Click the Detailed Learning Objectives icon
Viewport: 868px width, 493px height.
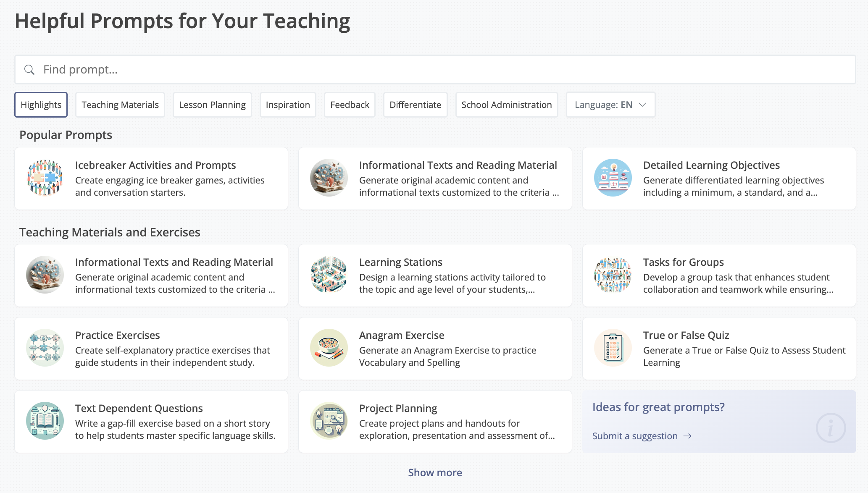(x=613, y=178)
